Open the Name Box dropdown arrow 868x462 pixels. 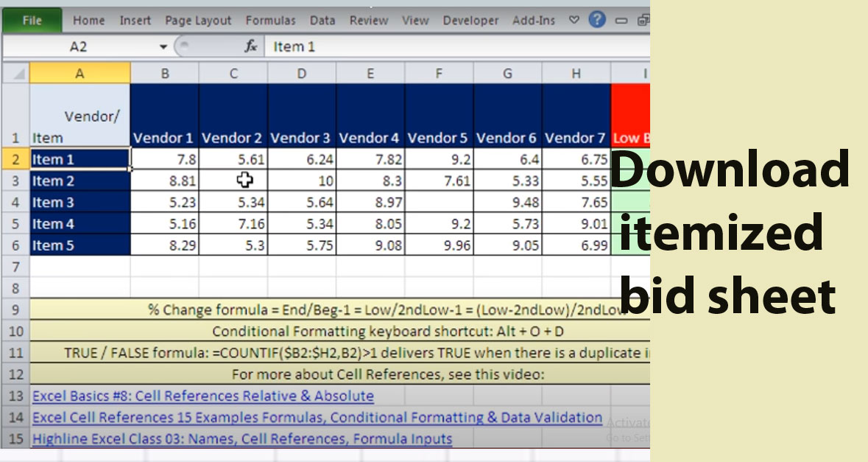click(163, 45)
